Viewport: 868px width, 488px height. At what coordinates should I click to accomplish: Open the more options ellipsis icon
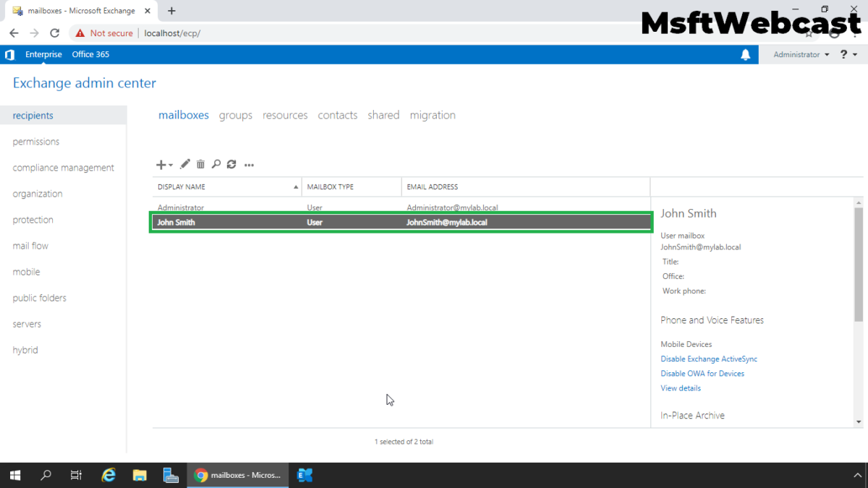[249, 165]
